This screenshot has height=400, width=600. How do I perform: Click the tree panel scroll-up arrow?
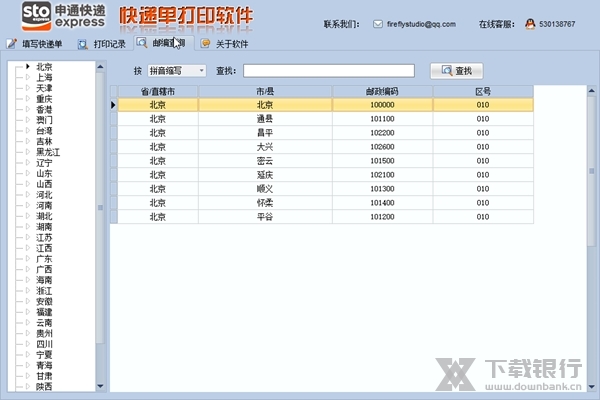coord(100,67)
